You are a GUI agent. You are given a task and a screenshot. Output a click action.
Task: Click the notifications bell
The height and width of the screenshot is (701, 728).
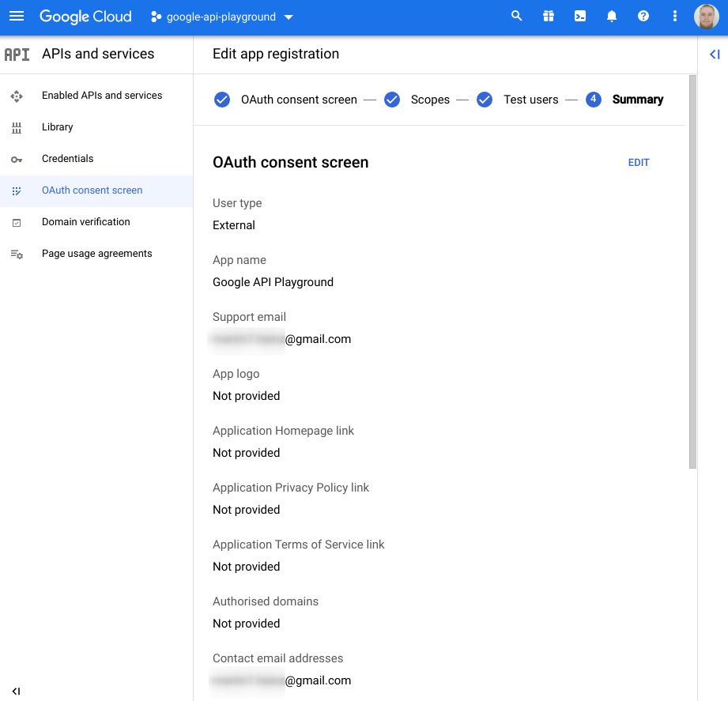611,16
